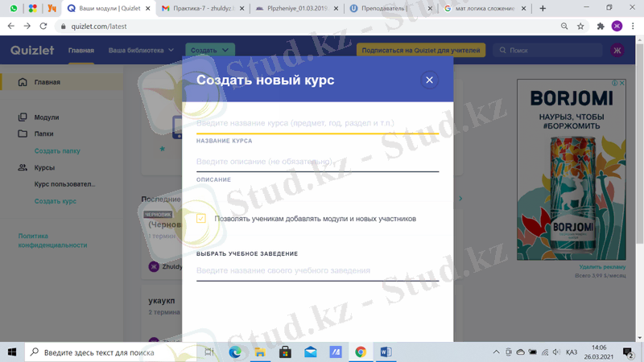Open the Chrome extensions puzzle icon
The width and height of the screenshot is (644, 362).
coord(601,27)
